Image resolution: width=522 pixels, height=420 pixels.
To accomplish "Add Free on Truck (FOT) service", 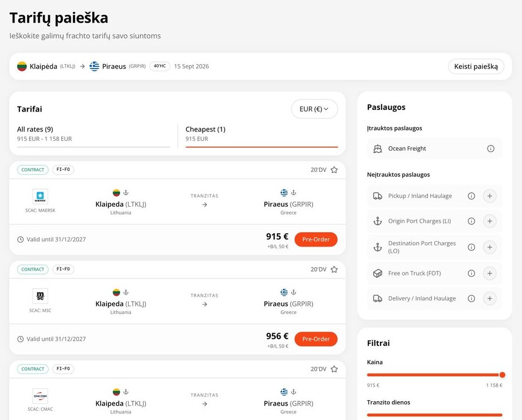I will tap(490, 274).
